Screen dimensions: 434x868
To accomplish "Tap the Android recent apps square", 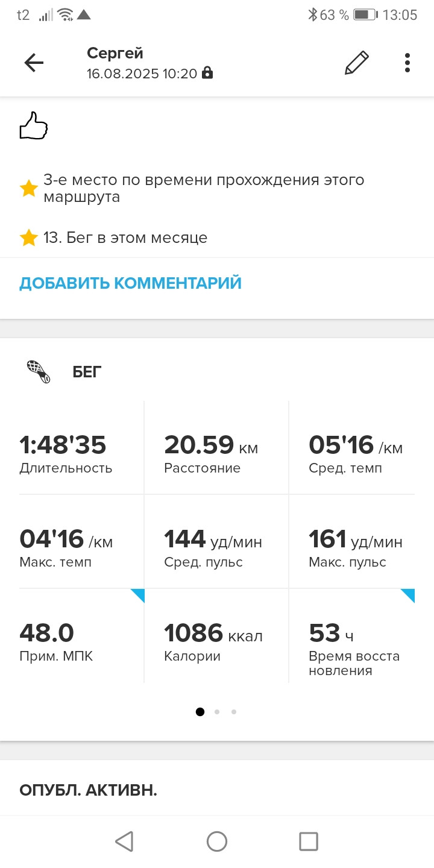I will pyautogui.click(x=309, y=841).
